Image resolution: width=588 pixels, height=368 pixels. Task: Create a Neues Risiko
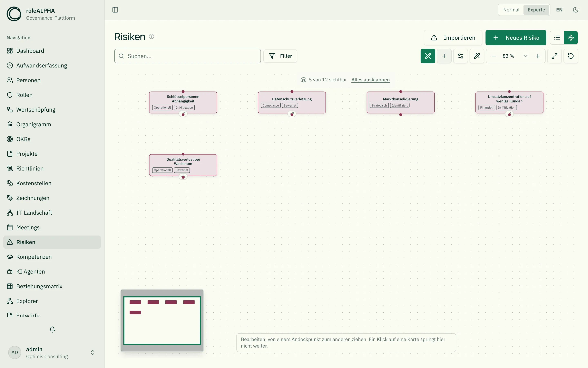(516, 38)
